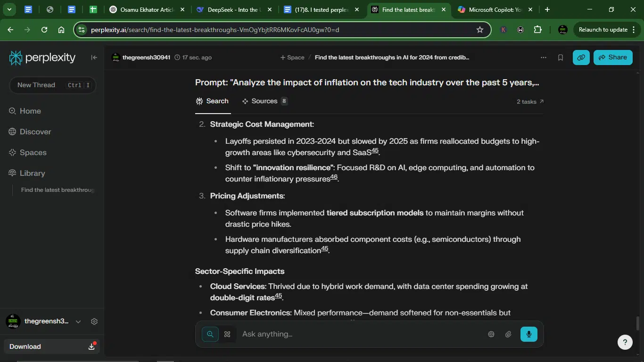The height and width of the screenshot is (362, 644).
Task: Copy the thread link icon button
Action: point(581,58)
